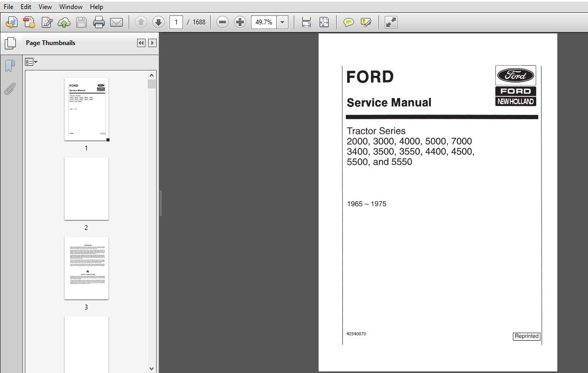Click the 'Service Manual' heading on the page
Image resolution: width=588 pixels, height=373 pixels.
tap(389, 102)
